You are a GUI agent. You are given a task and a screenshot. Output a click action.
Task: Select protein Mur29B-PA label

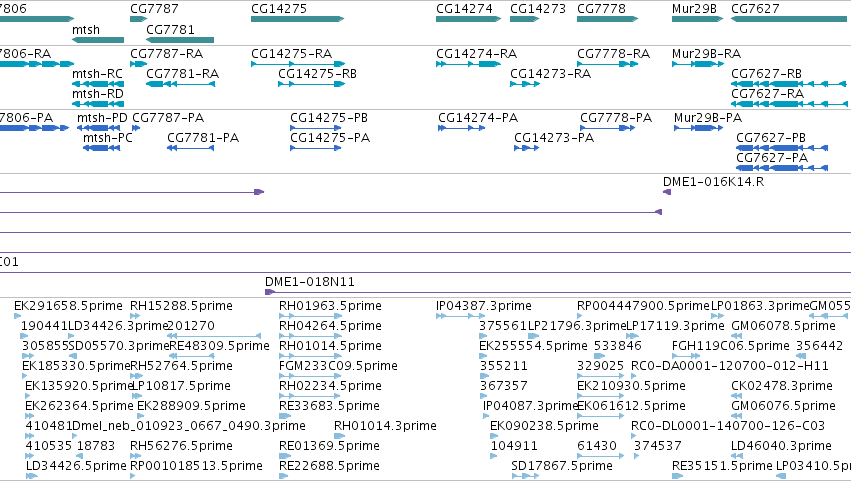click(708, 118)
